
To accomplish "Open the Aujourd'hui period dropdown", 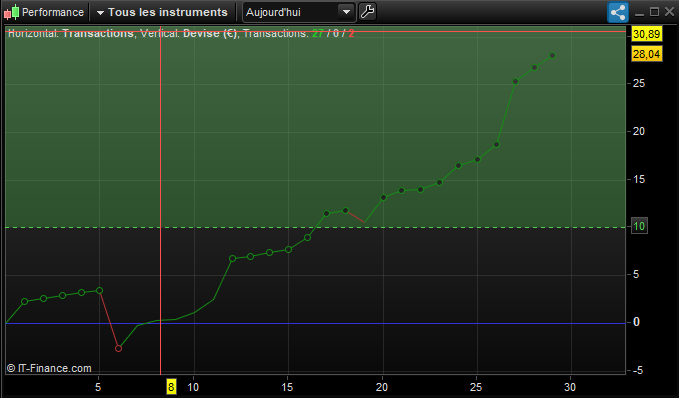I will [299, 12].
